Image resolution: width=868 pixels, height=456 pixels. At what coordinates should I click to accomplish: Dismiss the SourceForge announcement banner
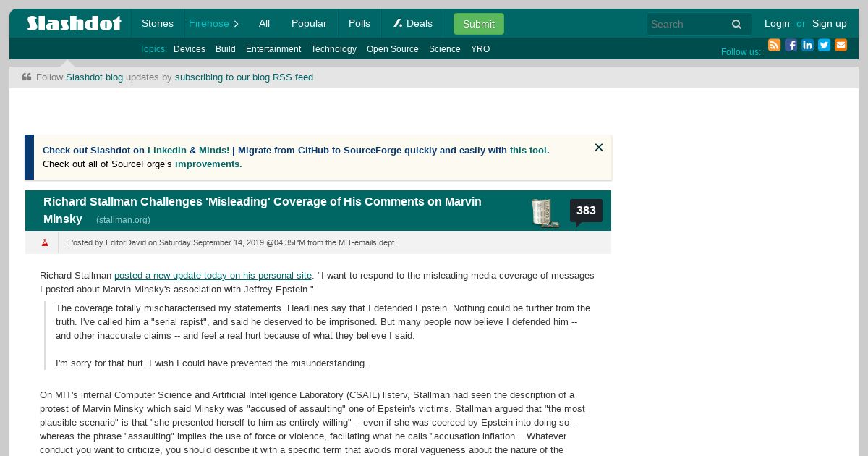pyautogui.click(x=599, y=148)
